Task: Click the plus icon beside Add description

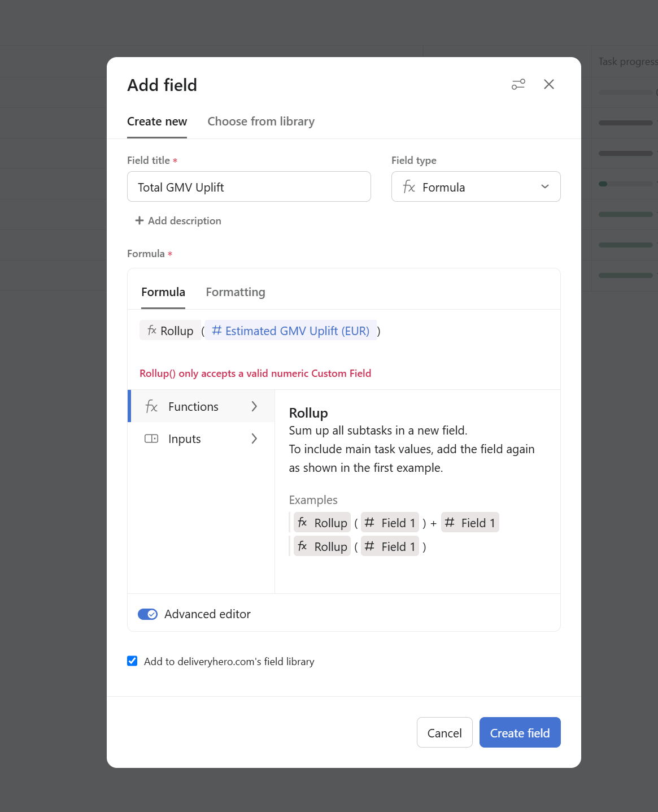Action: 139,220
